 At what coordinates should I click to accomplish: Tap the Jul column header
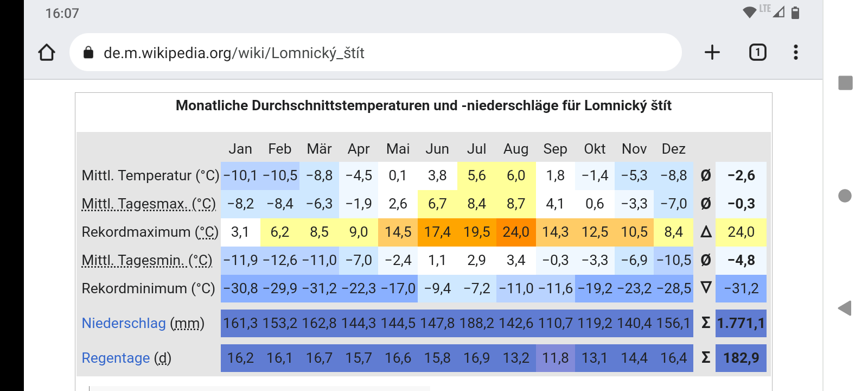click(476, 149)
